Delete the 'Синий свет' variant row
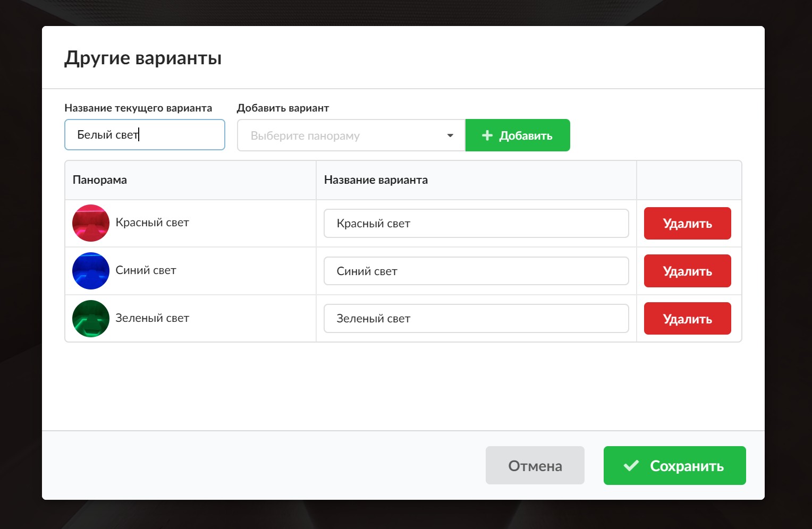Screen dimensions: 812x529 coord(687,271)
